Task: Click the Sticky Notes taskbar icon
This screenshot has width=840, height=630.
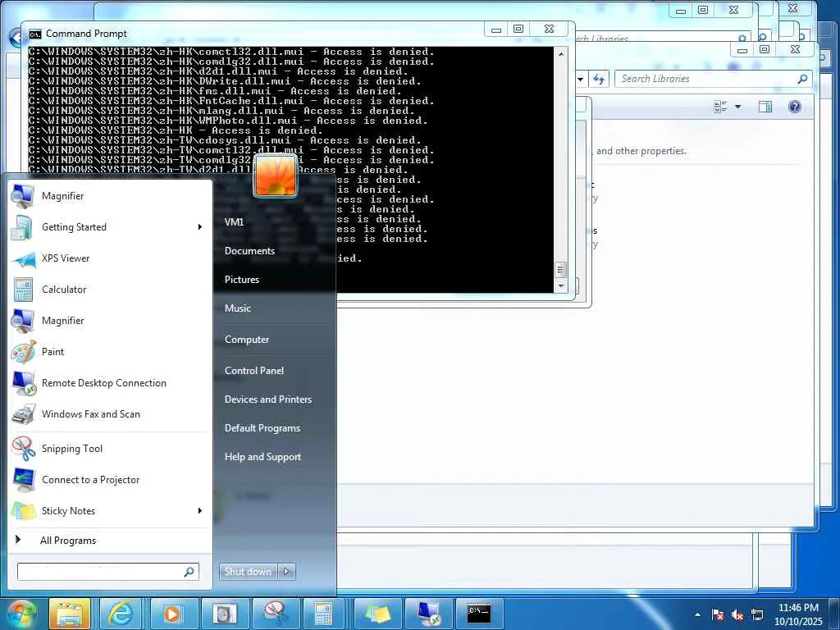Action: coord(377,614)
